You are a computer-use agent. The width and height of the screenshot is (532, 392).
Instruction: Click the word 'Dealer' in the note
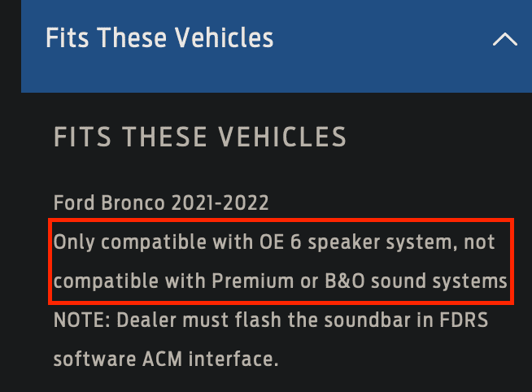coord(148,320)
